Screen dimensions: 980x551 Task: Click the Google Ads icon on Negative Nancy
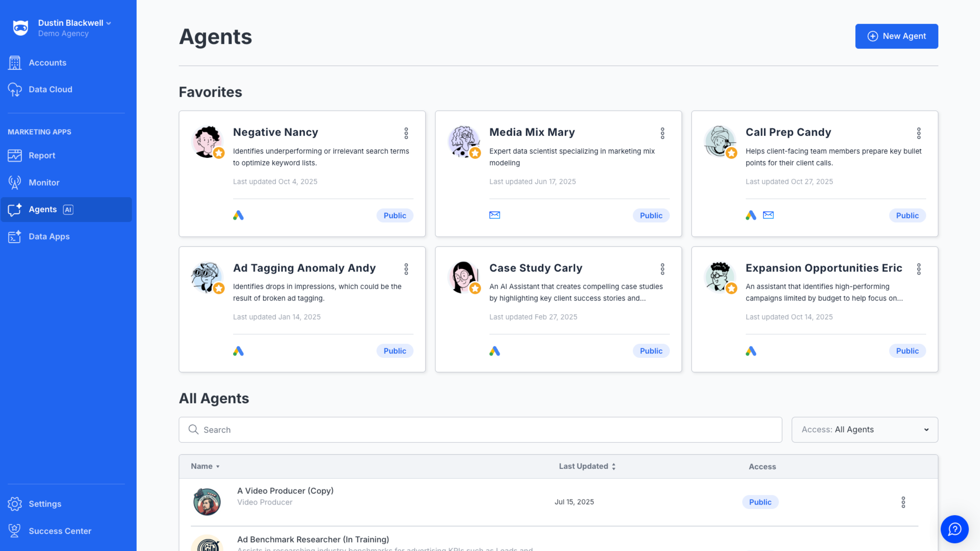pos(238,215)
